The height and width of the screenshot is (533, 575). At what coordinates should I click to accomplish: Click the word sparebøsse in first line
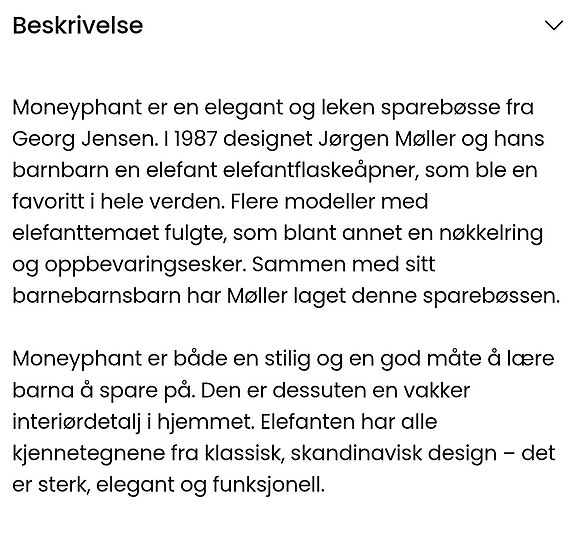(440, 109)
